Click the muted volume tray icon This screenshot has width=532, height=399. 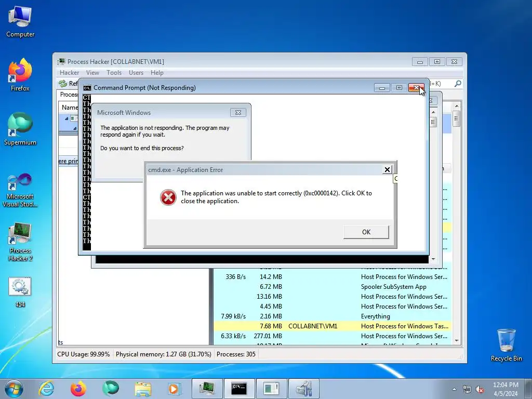480,390
